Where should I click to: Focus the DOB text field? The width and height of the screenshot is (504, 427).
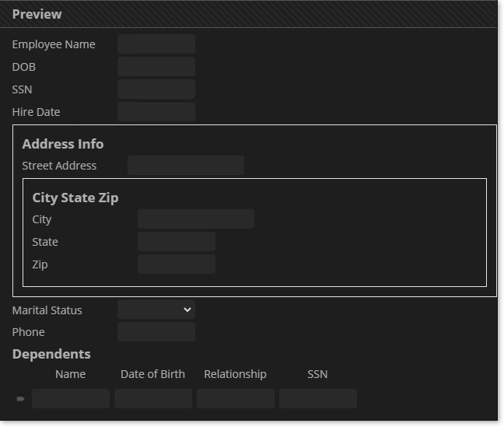156,67
